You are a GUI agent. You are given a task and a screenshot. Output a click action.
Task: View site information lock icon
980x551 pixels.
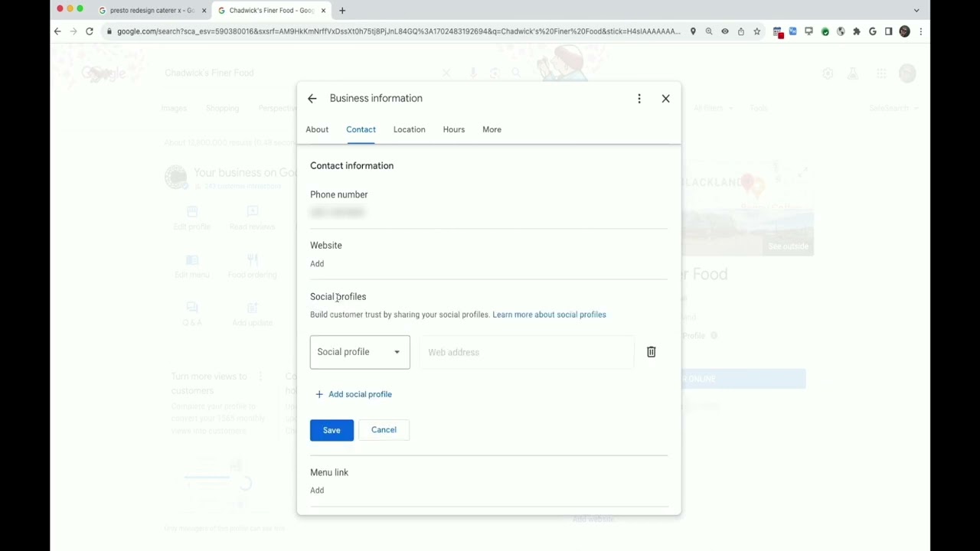tap(109, 31)
